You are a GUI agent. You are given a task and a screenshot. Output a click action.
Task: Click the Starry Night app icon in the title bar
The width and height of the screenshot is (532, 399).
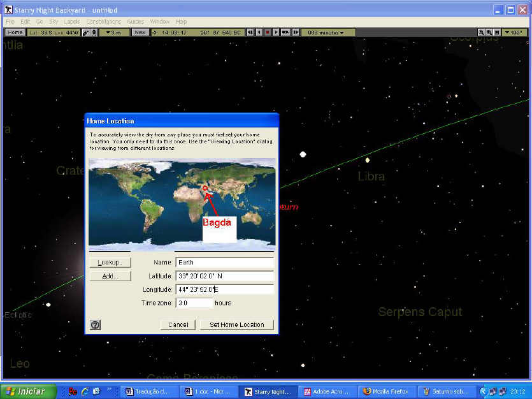(8, 10)
